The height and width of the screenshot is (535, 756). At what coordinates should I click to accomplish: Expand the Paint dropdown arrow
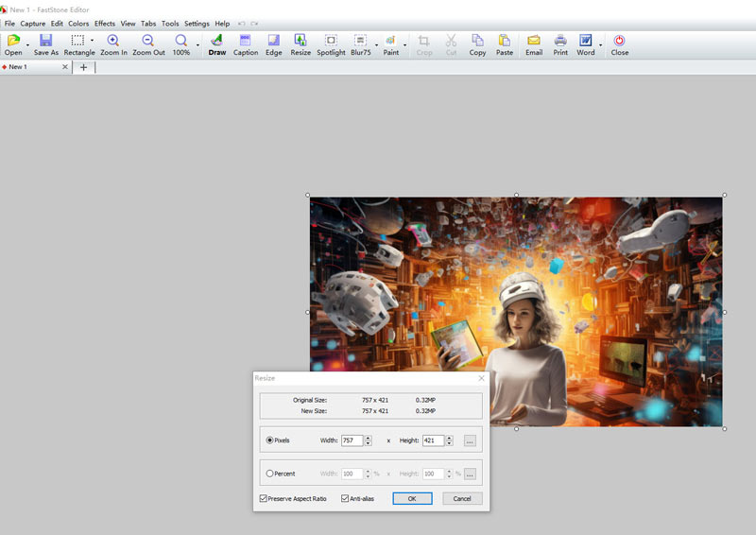(x=404, y=45)
